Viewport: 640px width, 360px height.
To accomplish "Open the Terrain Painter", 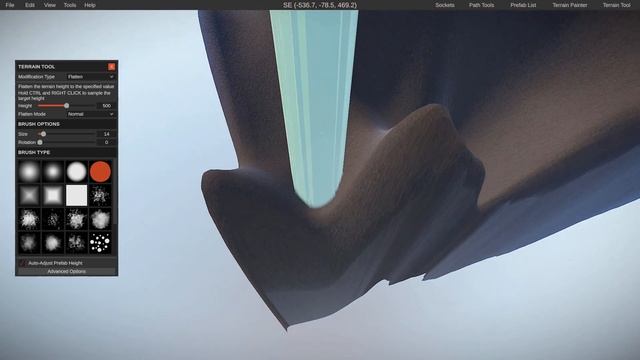I will pos(570,5).
